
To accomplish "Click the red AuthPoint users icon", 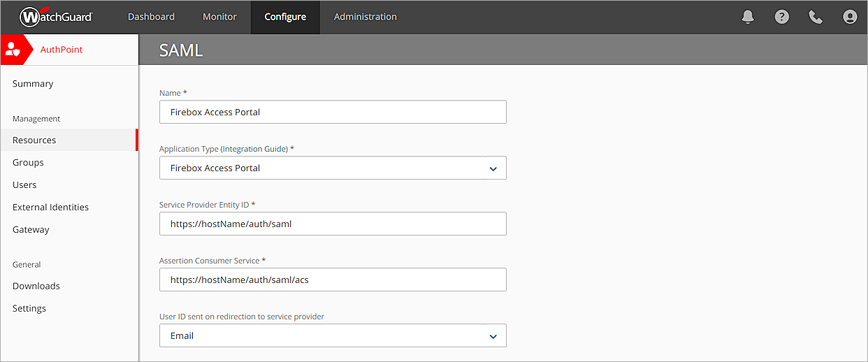I will coord(13,50).
